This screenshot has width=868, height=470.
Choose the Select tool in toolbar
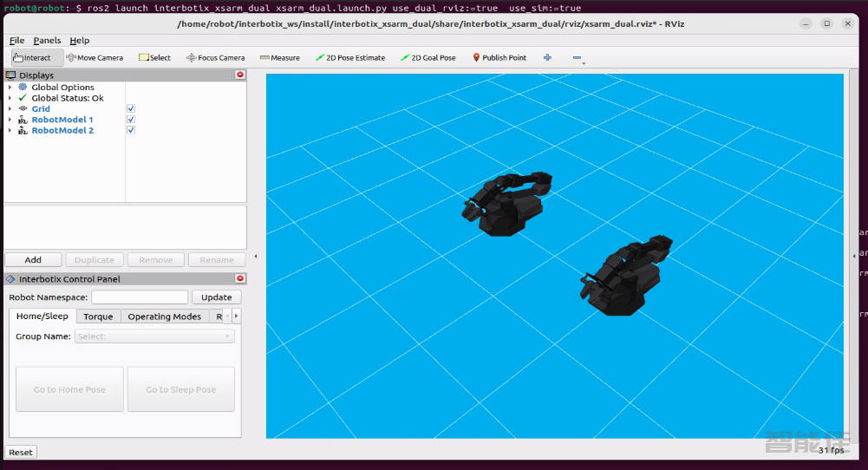tap(155, 58)
